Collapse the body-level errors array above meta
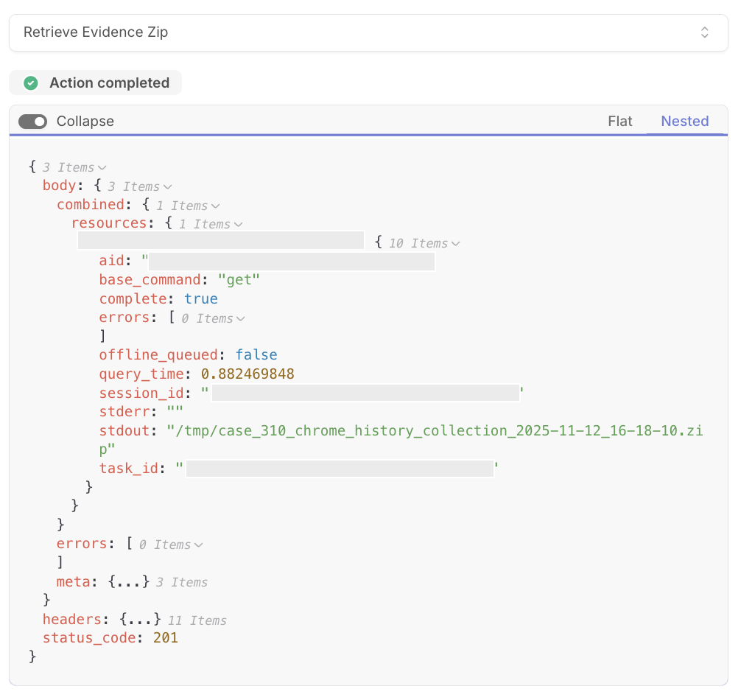The image size is (741, 700). 198,545
